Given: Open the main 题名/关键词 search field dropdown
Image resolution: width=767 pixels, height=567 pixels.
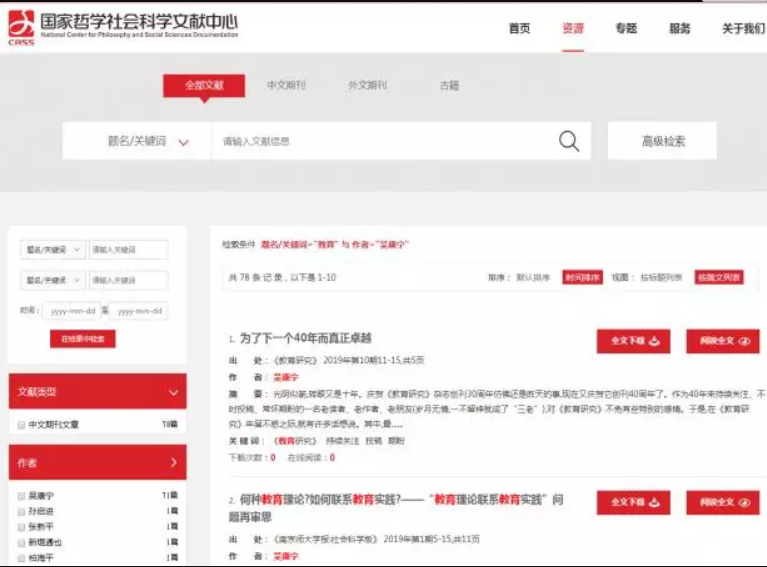Looking at the screenshot, I should point(137,141).
